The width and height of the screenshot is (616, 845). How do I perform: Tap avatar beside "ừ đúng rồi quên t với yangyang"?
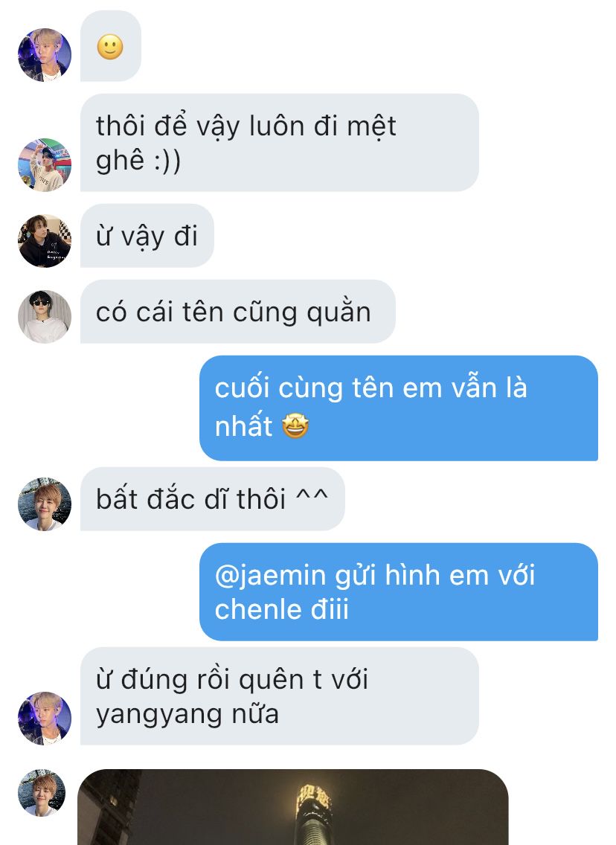click(x=45, y=719)
